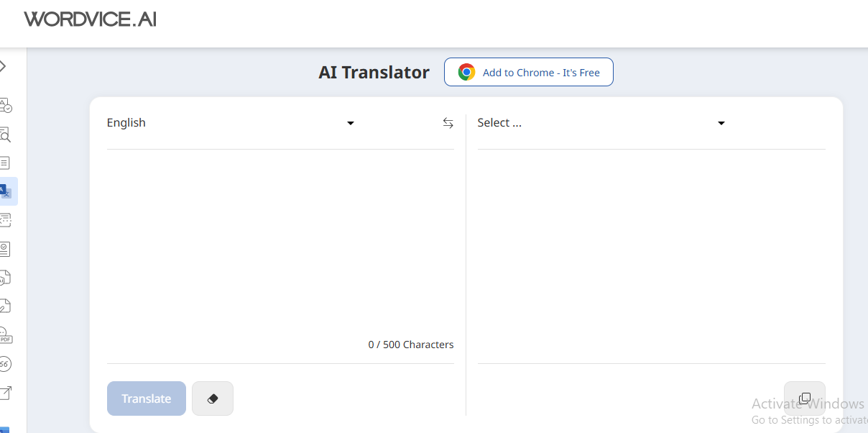868x433 pixels.
Task: Open the quotation mark citation icon in the sidebar
Action: pos(5,364)
